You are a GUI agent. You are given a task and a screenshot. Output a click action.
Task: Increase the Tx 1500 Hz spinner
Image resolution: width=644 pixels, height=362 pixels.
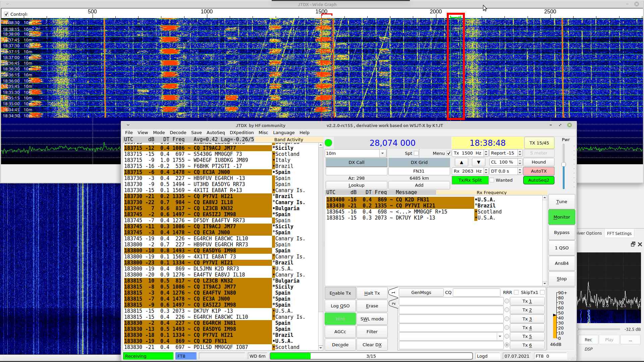point(486,152)
